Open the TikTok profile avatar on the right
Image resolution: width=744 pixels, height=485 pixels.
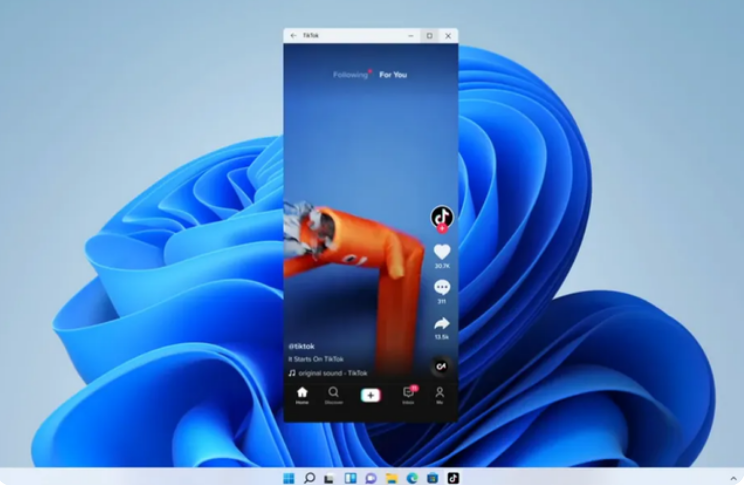tap(441, 217)
